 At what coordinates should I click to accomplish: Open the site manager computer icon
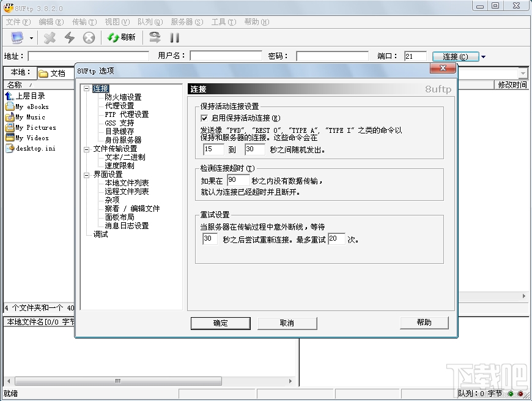17,37
